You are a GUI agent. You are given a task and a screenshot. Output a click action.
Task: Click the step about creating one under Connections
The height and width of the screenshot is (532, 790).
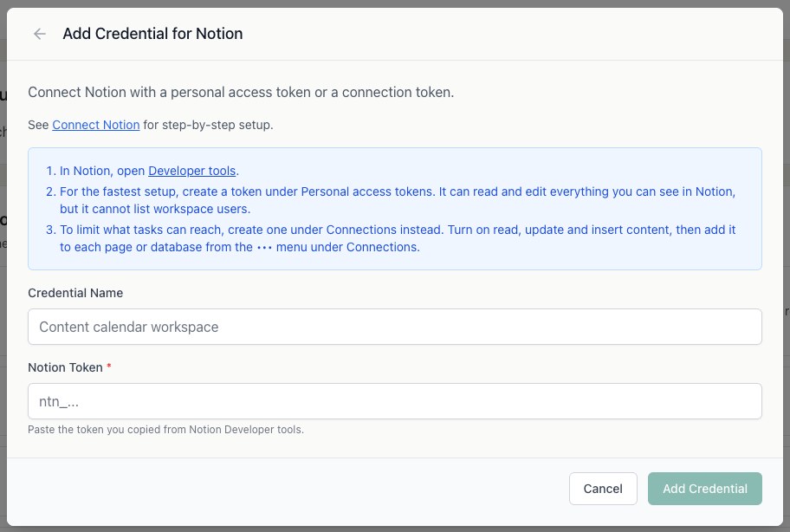pyautogui.click(x=398, y=238)
